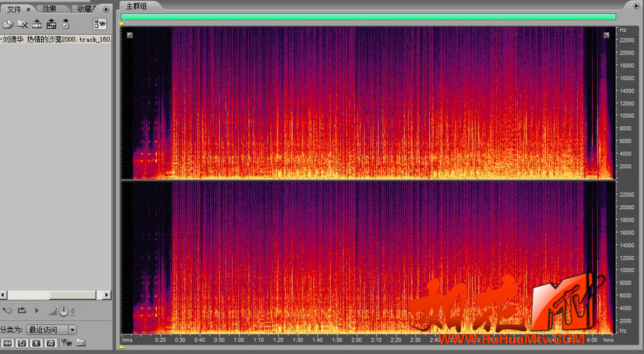Select the 主群组 tab

click(136, 6)
